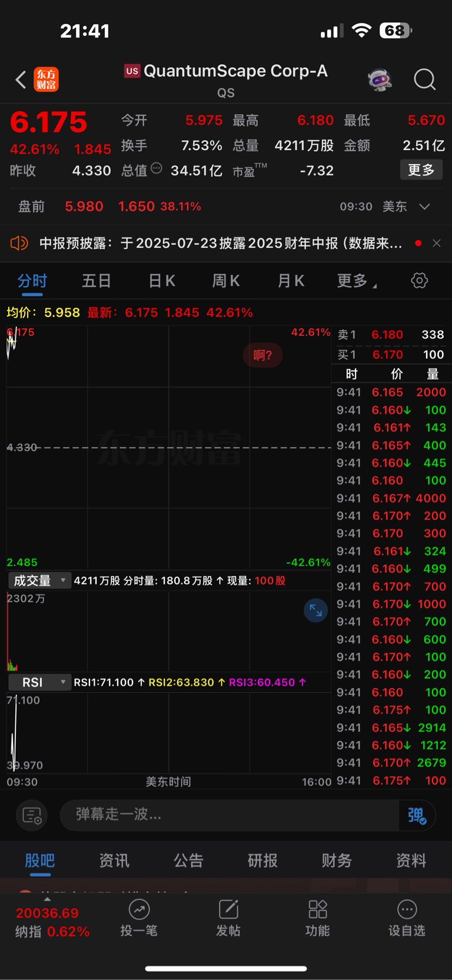Open the 财务 tab

[337, 861]
